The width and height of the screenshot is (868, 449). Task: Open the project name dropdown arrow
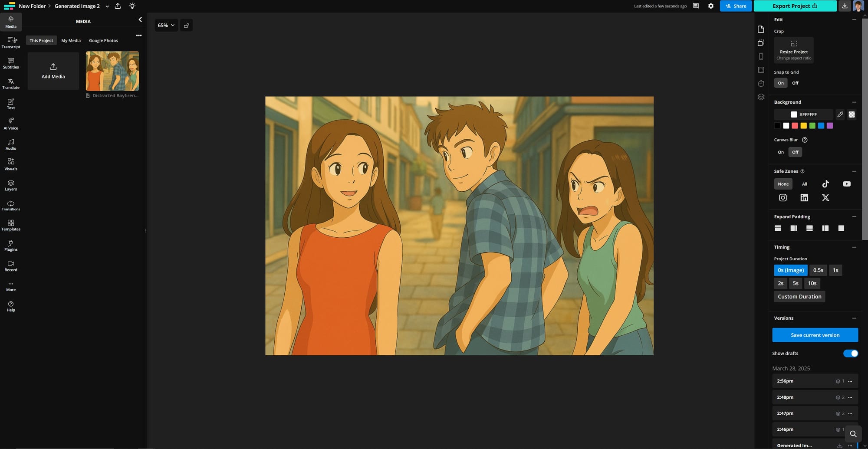107,6
